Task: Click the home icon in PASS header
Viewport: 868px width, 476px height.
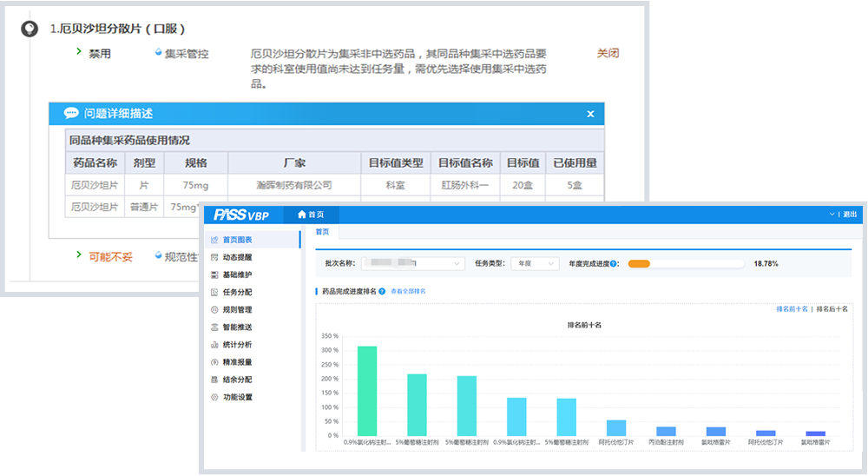Action: (x=301, y=215)
